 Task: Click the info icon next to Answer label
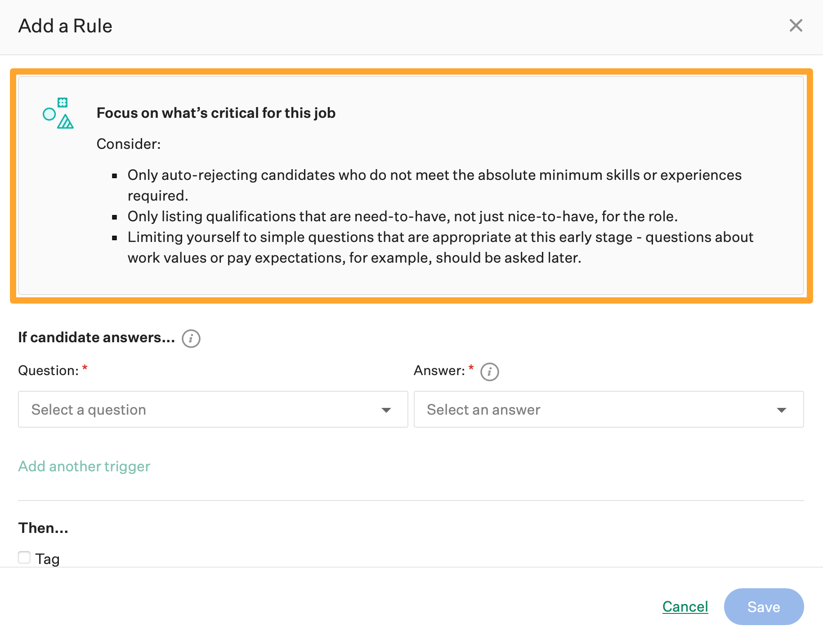coord(489,372)
